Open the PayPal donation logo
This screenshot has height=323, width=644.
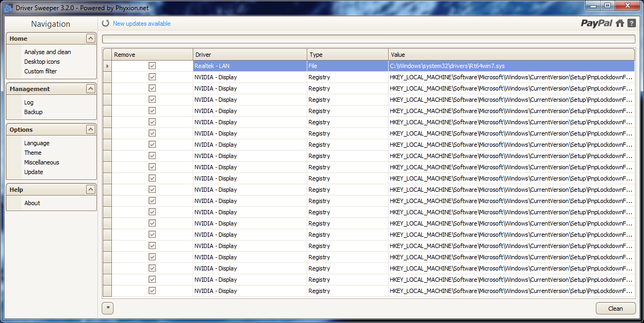tap(597, 23)
